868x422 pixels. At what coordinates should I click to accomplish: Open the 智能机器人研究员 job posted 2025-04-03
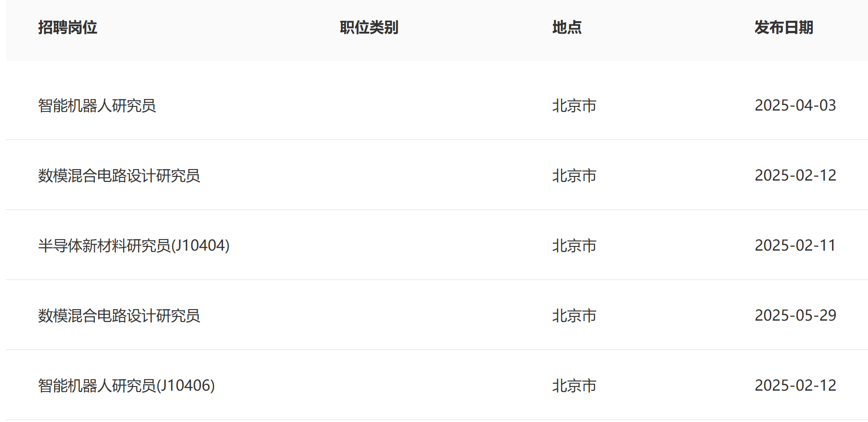(x=97, y=105)
